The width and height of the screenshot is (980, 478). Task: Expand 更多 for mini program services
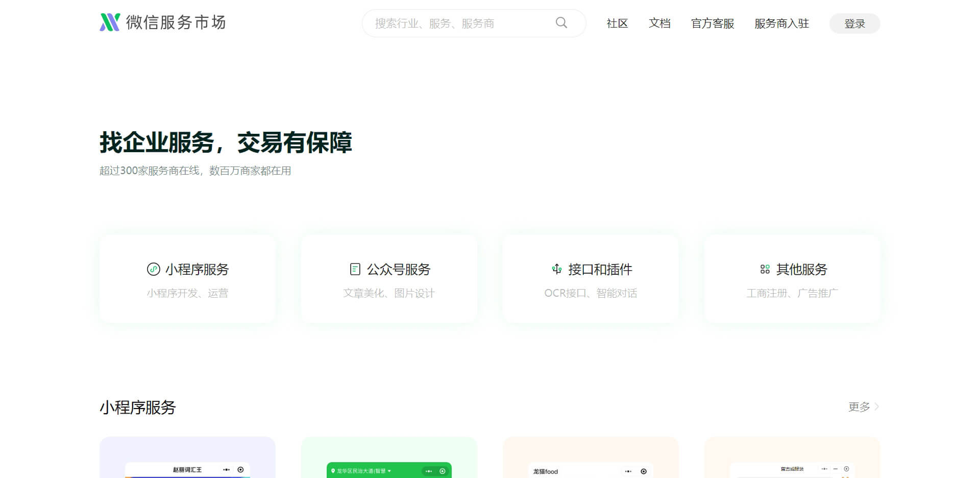click(x=863, y=407)
